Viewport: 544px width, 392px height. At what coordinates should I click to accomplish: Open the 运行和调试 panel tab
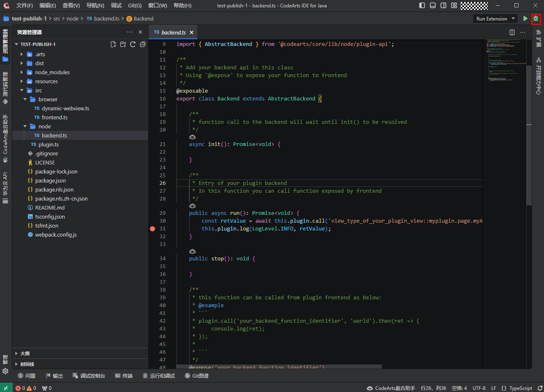click(158, 376)
